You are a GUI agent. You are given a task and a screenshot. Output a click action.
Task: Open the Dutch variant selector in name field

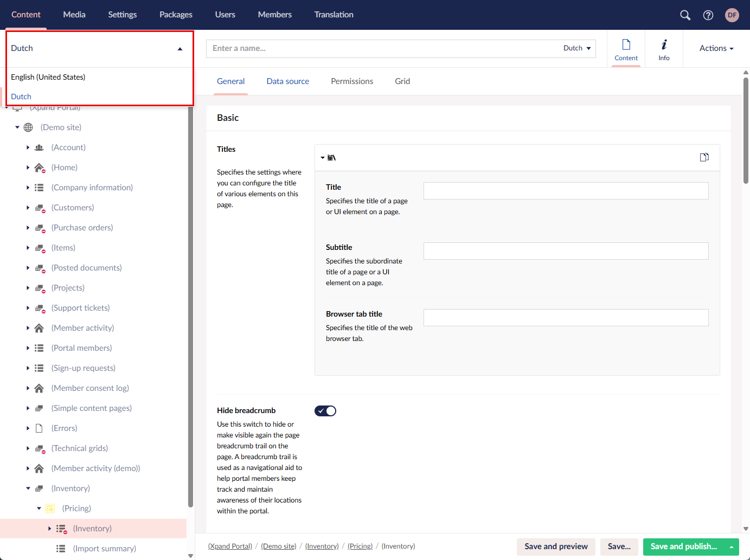[576, 48]
